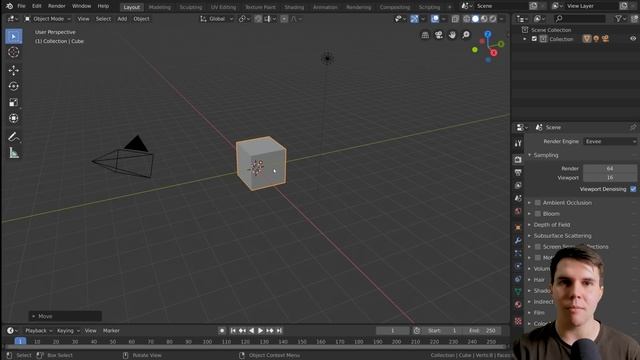
Task: Jump to the timeline end frame
Action: coord(279,331)
